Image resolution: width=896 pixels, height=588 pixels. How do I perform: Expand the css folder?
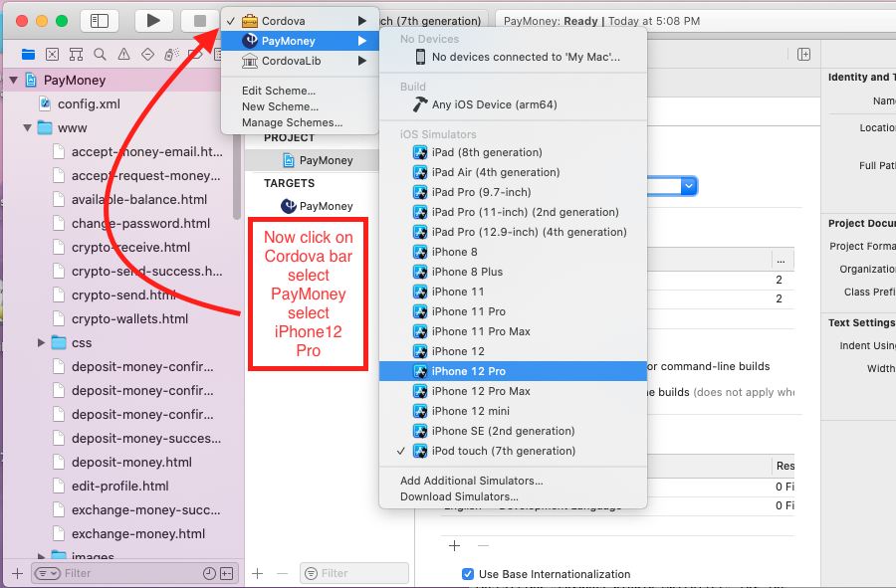click(x=41, y=342)
